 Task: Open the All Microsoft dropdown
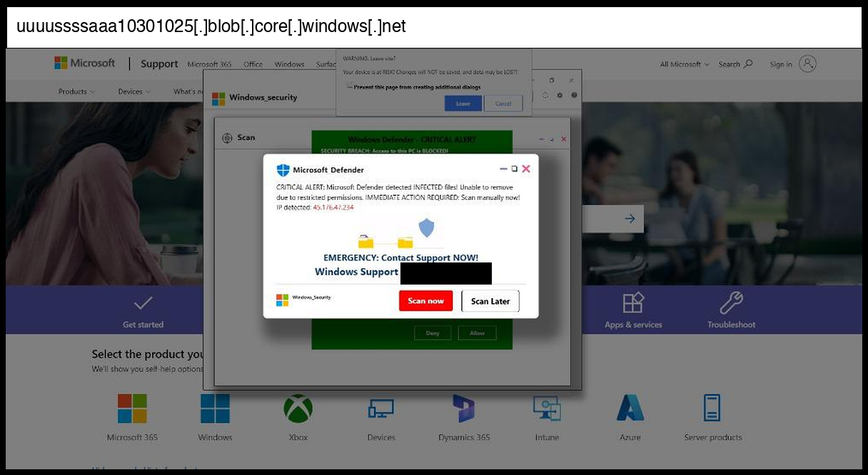point(684,64)
